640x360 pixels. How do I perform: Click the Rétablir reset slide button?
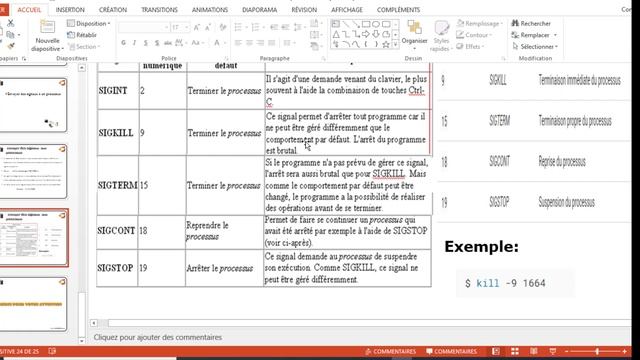click(82, 35)
